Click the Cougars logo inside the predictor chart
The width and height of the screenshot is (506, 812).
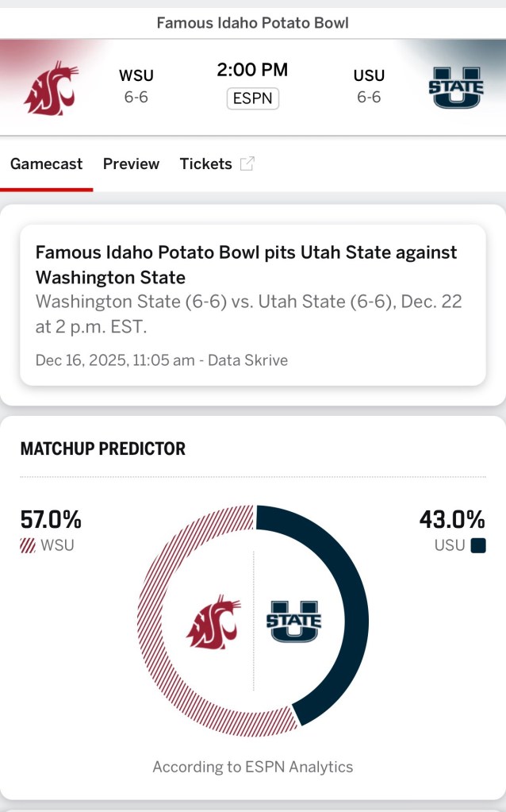pos(213,622)
